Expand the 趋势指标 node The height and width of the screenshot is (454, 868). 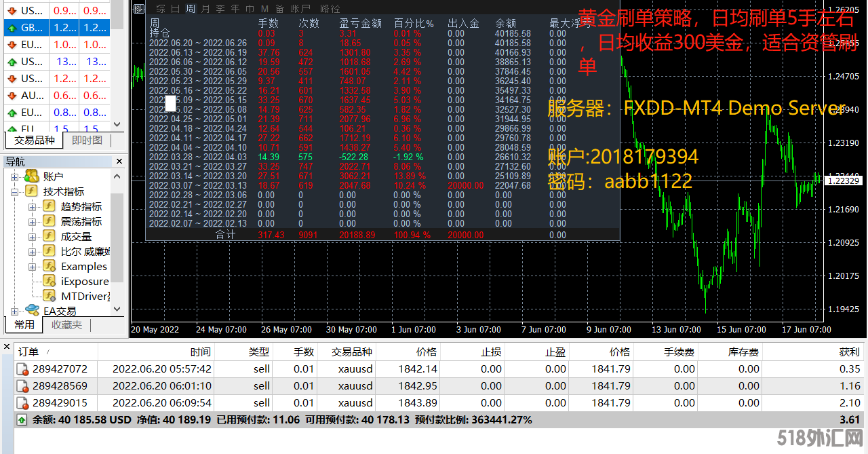(x=32, y=207)
